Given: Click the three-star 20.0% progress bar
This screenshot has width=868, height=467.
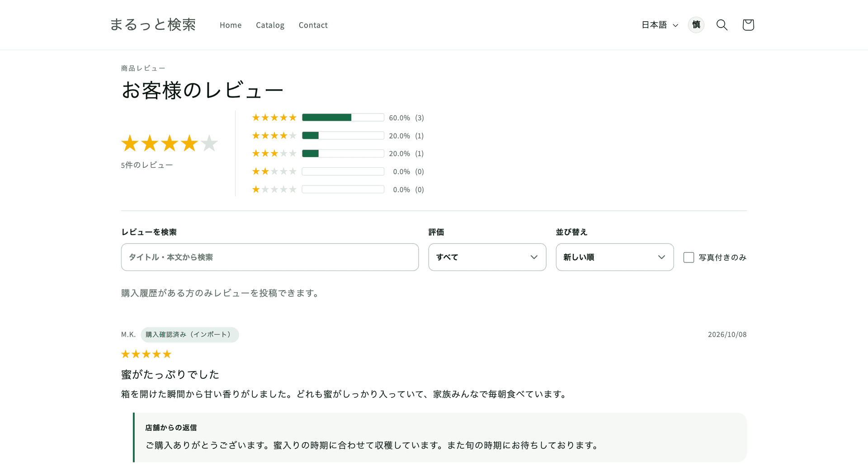Looking at the screenshot, I should [343, 153].
